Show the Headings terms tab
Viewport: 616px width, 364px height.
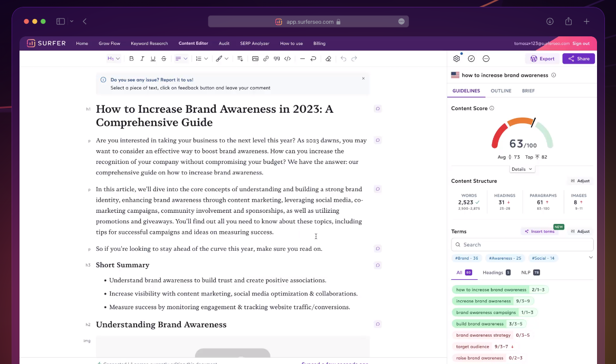coord(497,273)
